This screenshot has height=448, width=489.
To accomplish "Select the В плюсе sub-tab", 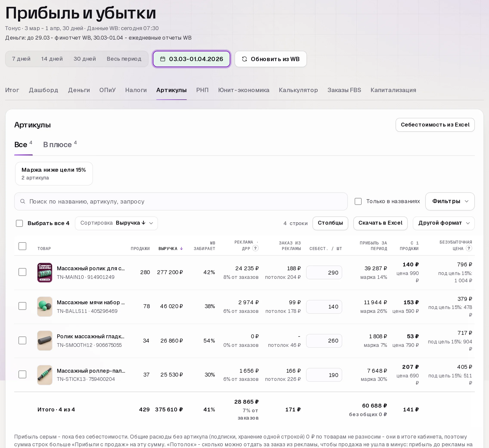I will [x=60, y=144].
